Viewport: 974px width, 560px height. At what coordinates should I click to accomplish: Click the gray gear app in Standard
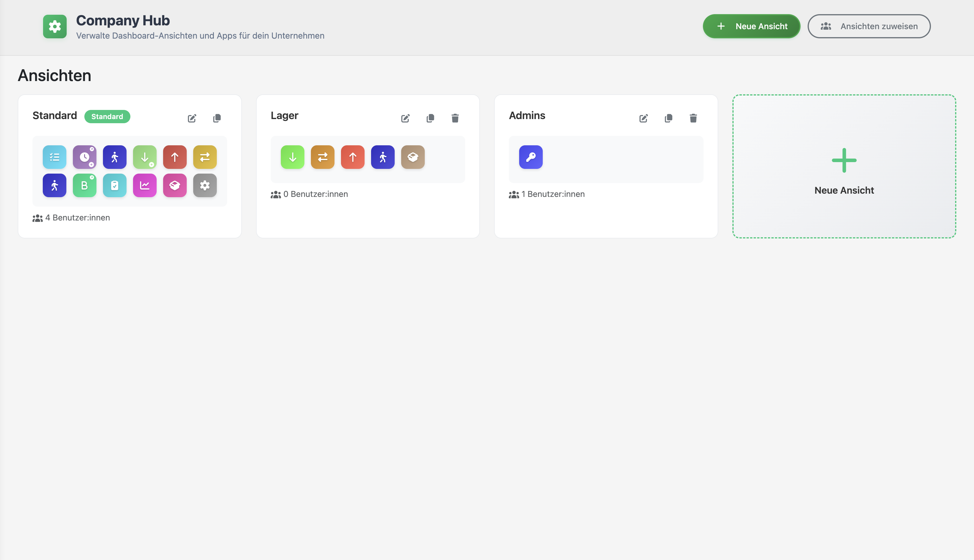[205, 185]
